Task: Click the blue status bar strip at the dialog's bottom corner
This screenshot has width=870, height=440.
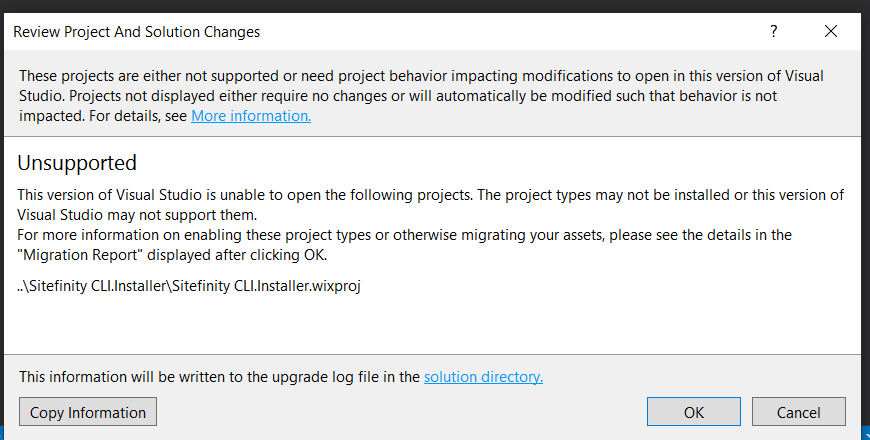Action: point(866,433)
